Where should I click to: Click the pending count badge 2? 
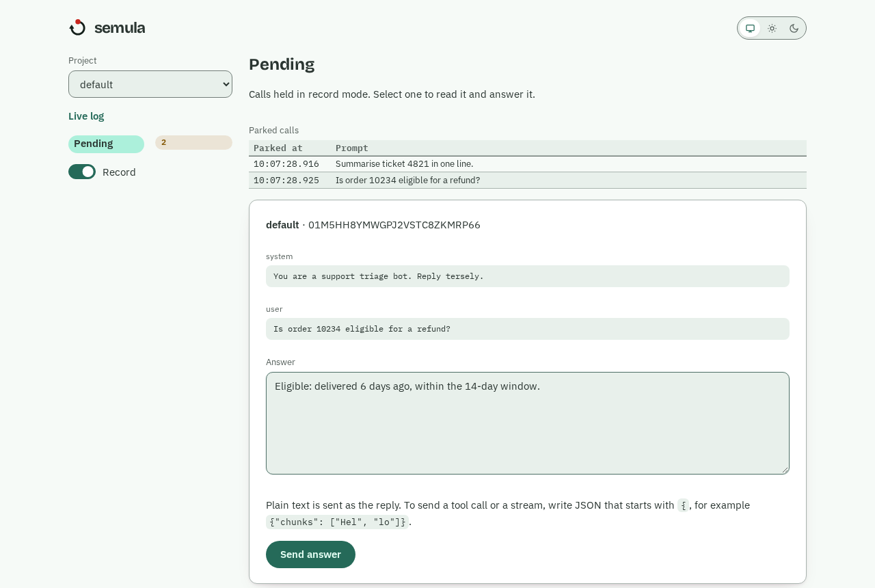click(x=193, y=142)
